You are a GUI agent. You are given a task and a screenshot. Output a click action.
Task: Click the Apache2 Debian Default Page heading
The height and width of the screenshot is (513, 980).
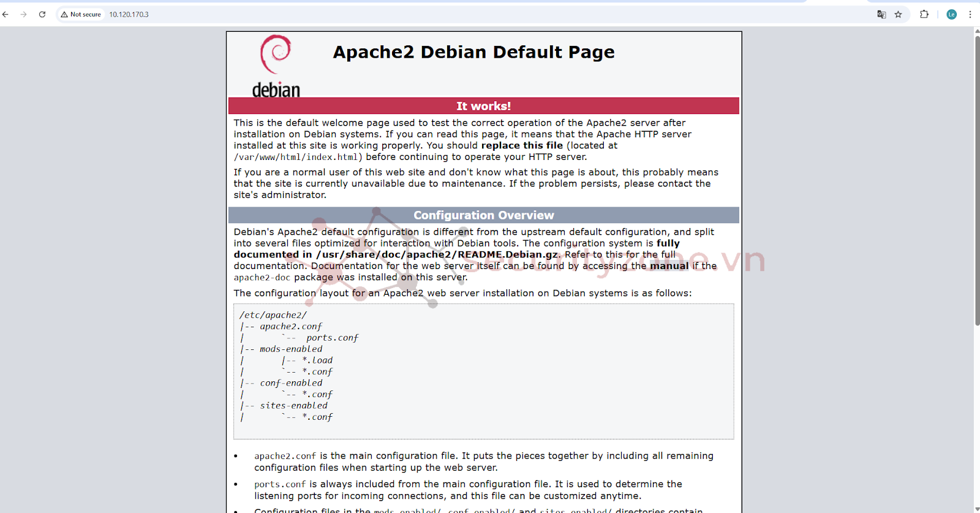473,52
